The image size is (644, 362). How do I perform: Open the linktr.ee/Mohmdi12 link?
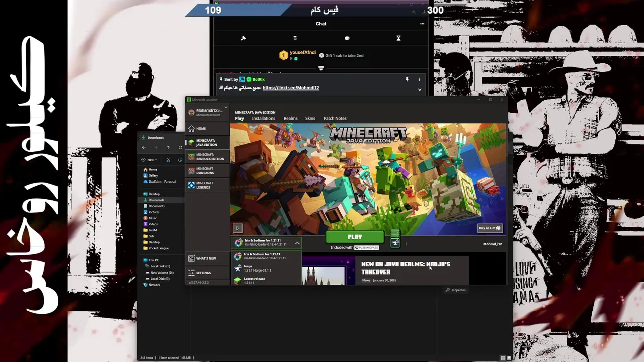click(x=291, y=88)
